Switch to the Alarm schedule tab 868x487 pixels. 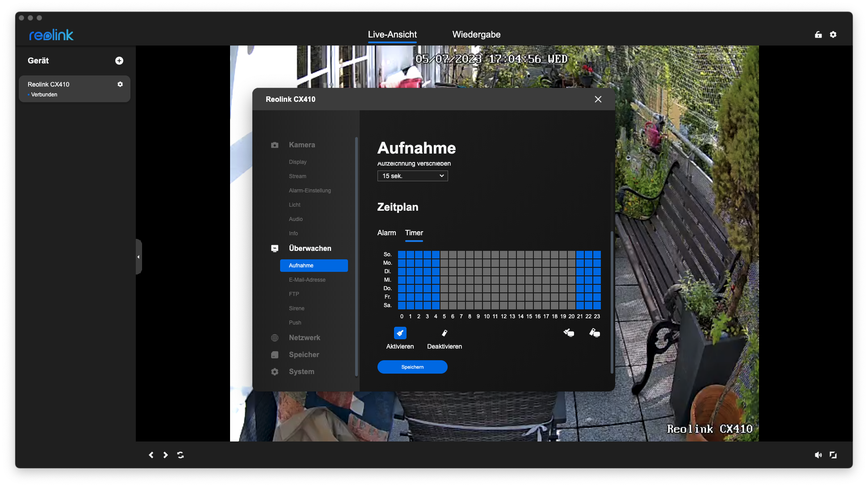pyautogui.click(x=386, y=233)
